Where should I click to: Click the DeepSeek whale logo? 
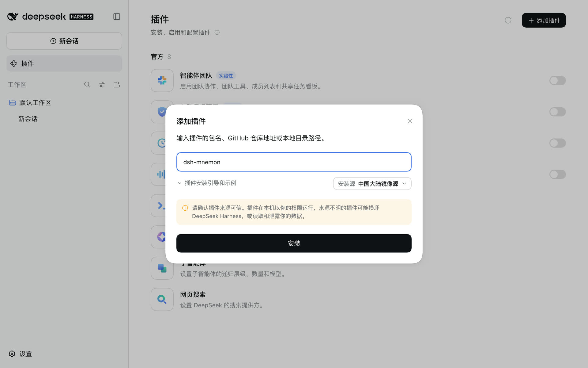pyautogui.click(x=13, y=17)
